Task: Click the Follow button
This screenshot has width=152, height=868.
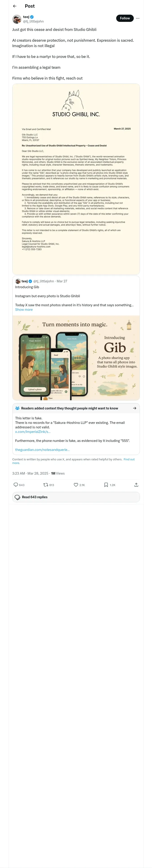Action: pyautogui.click(x=125, y=18)
